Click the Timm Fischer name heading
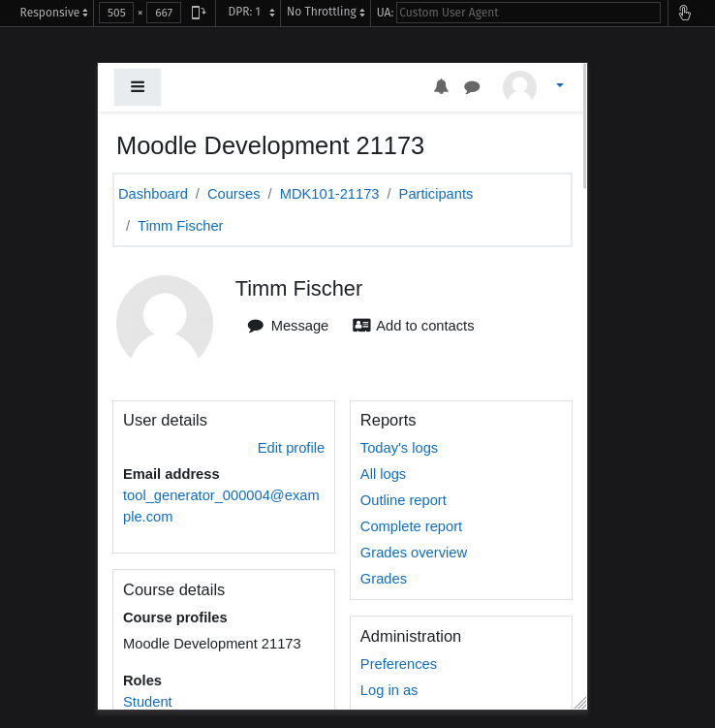Screen dimensions: 715x728 pos(298,288)
